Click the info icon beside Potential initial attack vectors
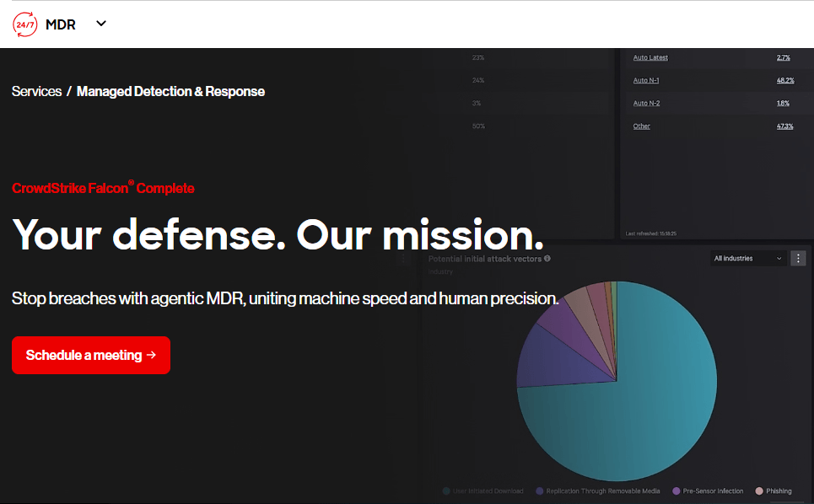The width and height of the screenshot is (814, 504). [547, 258]
